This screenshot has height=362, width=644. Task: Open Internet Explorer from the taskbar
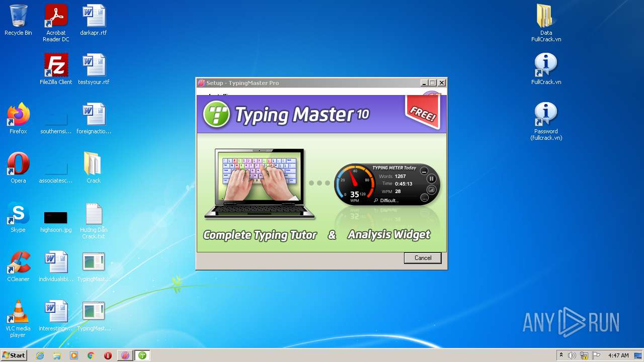click(40, 355)
